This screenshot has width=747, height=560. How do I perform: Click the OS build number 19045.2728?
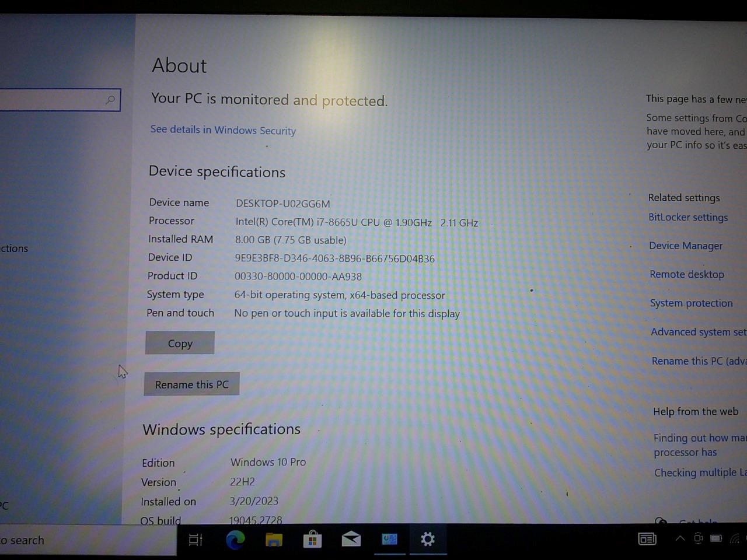point(256,520)
